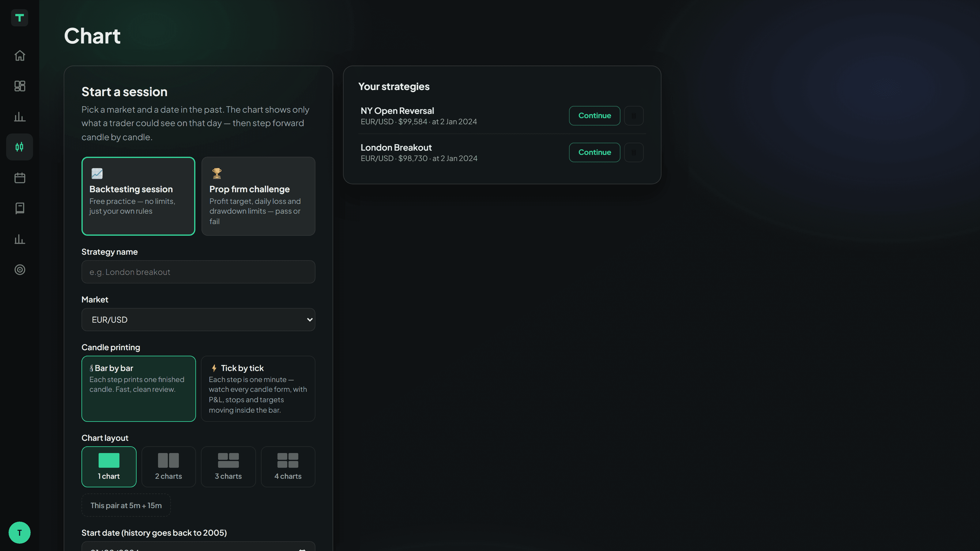The height and width of the screenshot is (551, 980).
Task: Continue the London Breakout strategy
Action: 595,152
